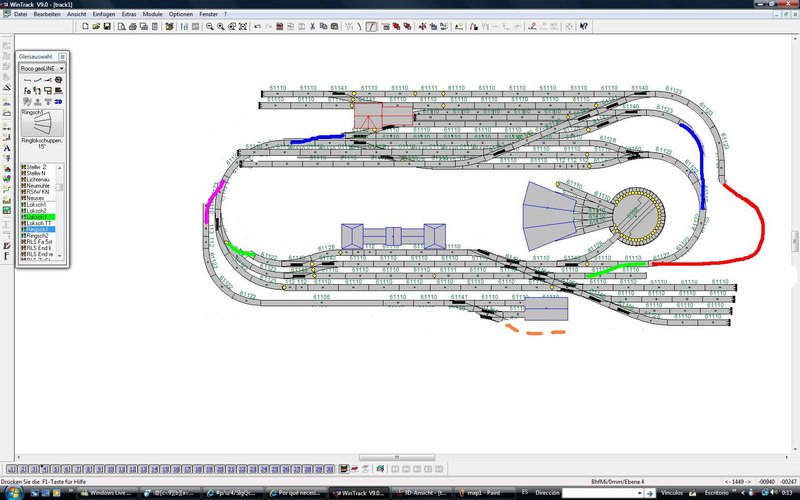This screenshot has width=800, height=500.
Task: Click the zoom-to-fit-all icon
Action: pyautogui.click(x=243, y=27)
